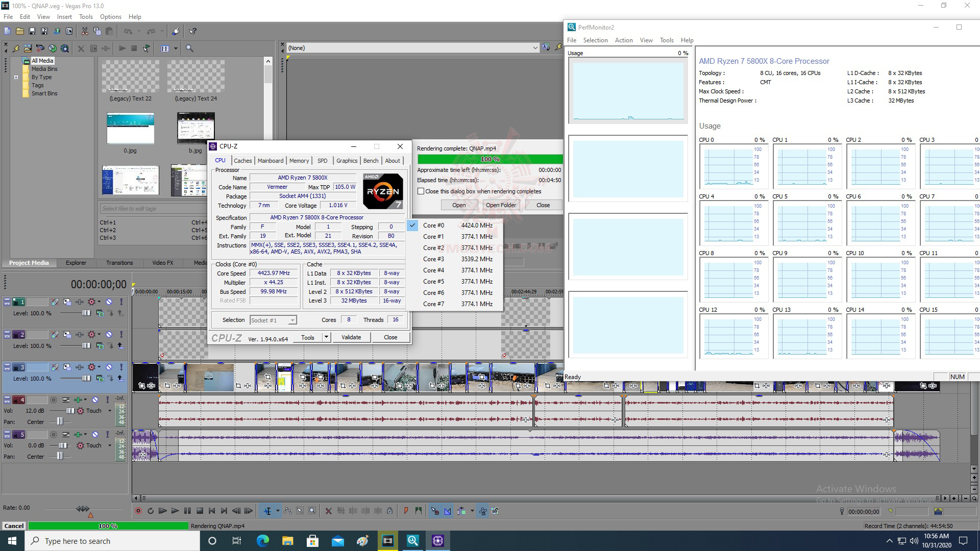Screen dimensions: 980x551
Task: Click the Cut scissors toolbar icon
Action: 85,31
